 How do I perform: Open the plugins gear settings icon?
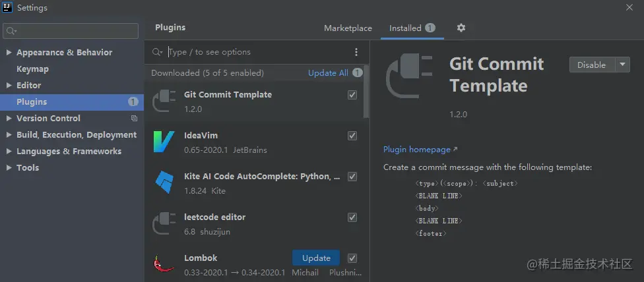(461, 28)
